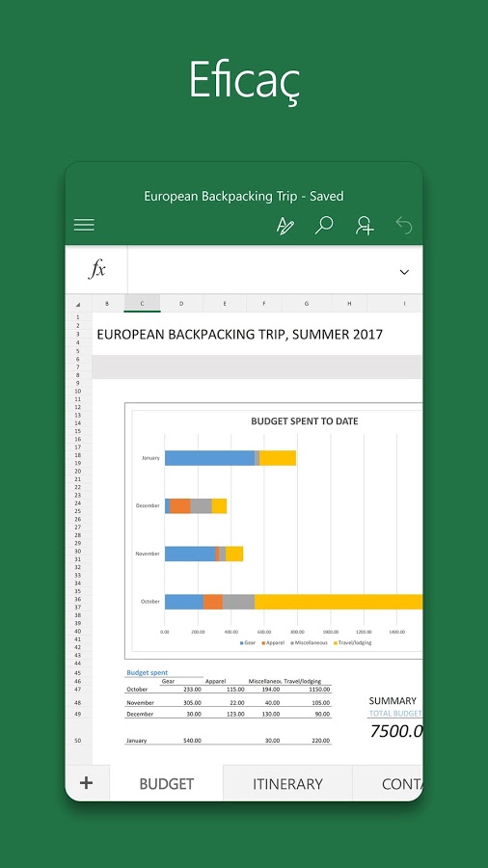488x868 pixels.
Task: Click the 'TOTAL BUDGET' label
Action: tap(395, 713)
